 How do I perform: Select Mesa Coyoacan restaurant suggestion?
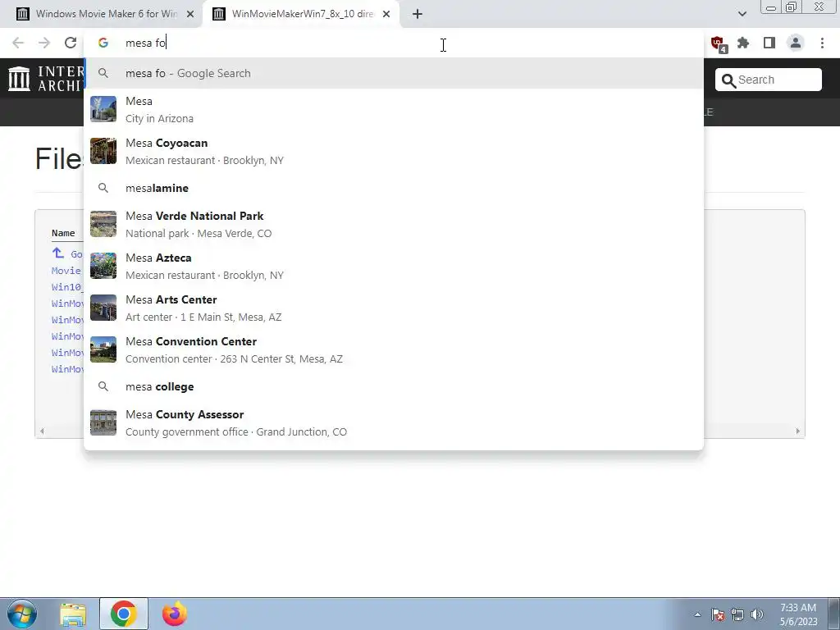(x=394, y=151)
